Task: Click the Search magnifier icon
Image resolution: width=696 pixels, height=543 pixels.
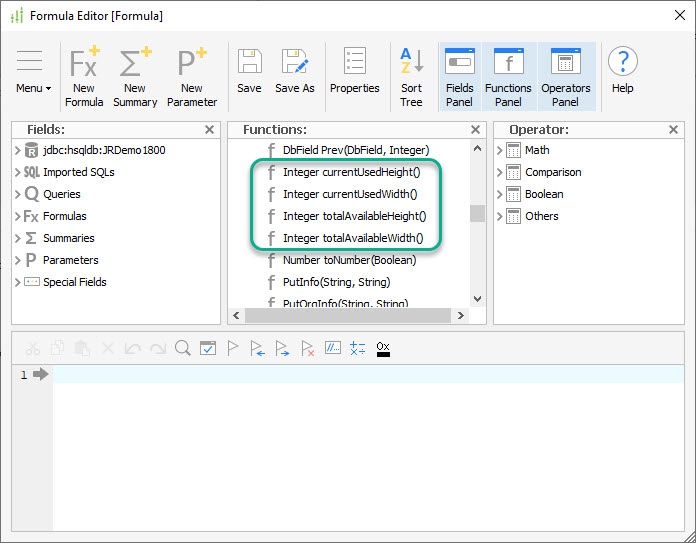Action: (x=182, y=349)
